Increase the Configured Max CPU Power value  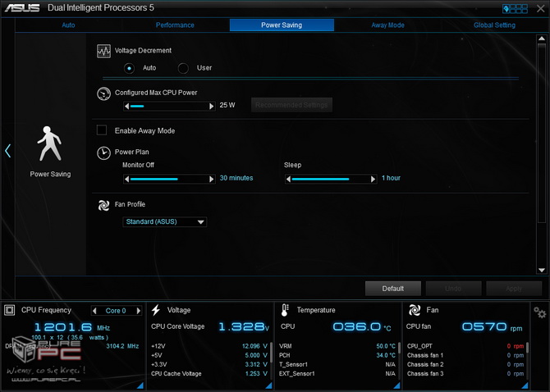(x=212, y=106)
